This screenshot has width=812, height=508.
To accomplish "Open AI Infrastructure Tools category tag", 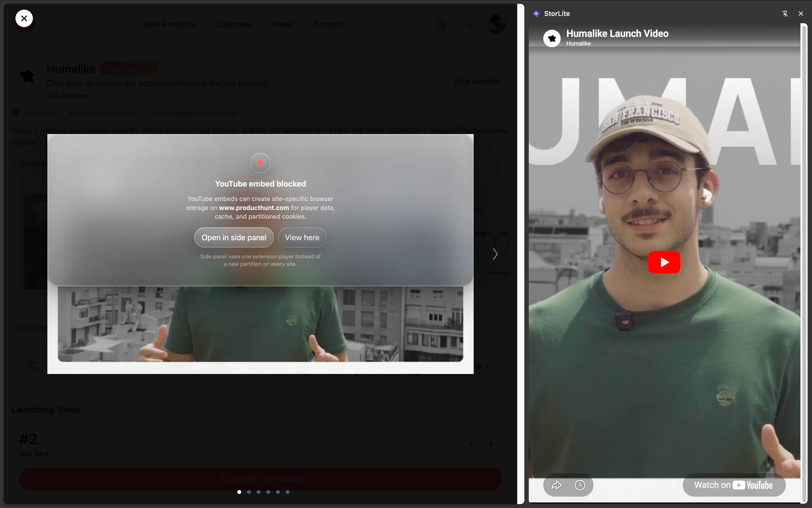I will 103,113.
